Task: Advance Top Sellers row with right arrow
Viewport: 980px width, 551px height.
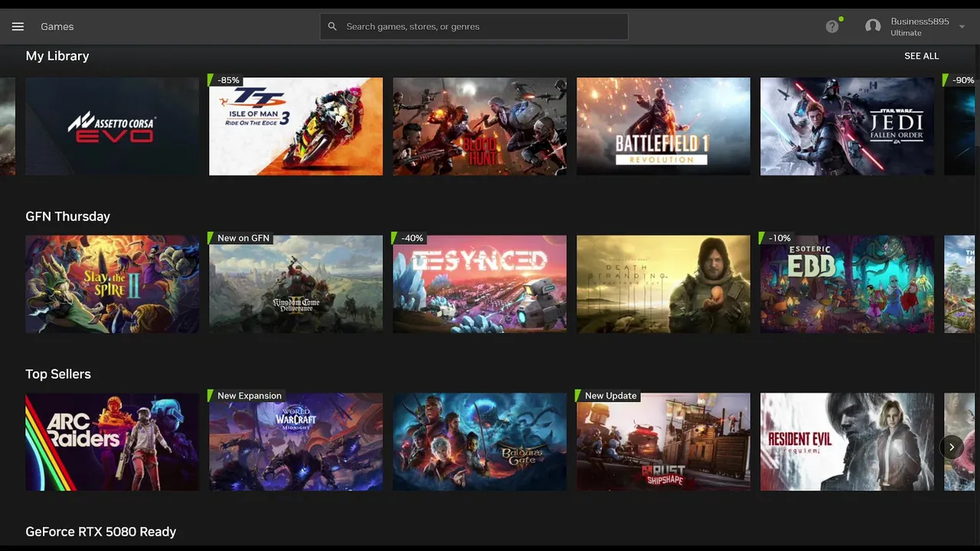Action: pyautogui.click(x=952, y=447)
